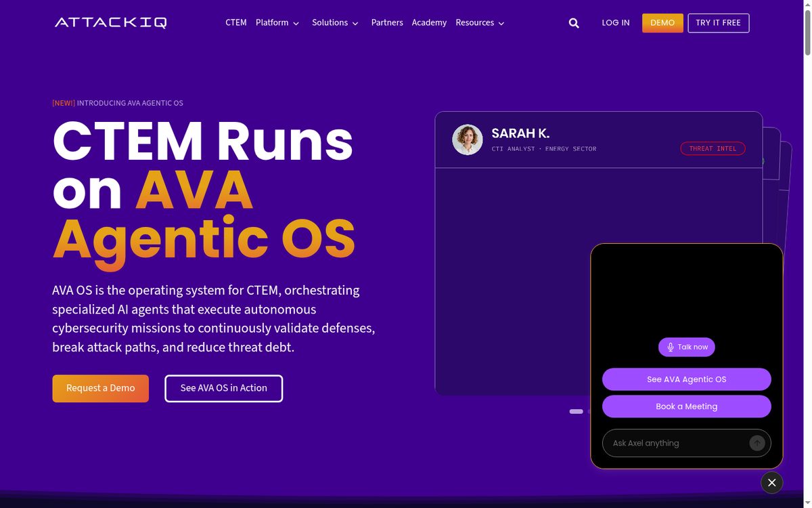Click the orange DEMO button
This screenshot has height=508, width=812.
tap(662, 22)
